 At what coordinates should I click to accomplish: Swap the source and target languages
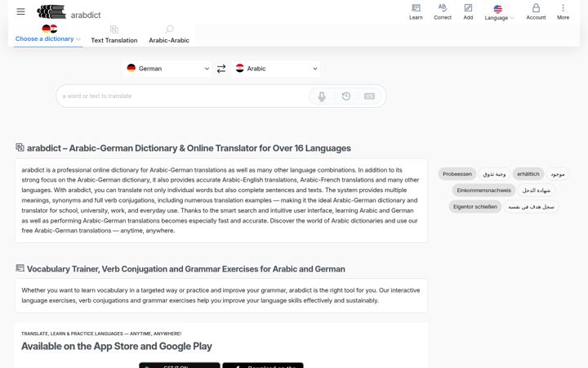tap(221, 69)
